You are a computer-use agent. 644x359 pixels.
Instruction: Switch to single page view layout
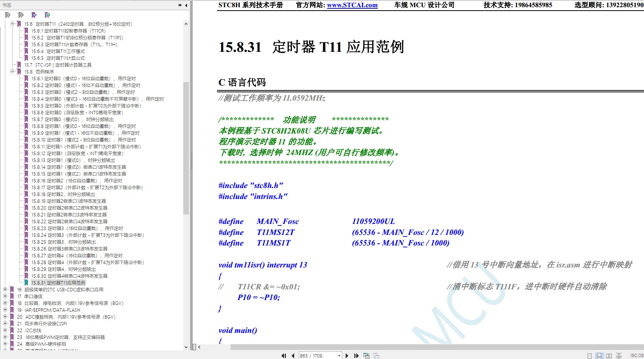point(589,356)
